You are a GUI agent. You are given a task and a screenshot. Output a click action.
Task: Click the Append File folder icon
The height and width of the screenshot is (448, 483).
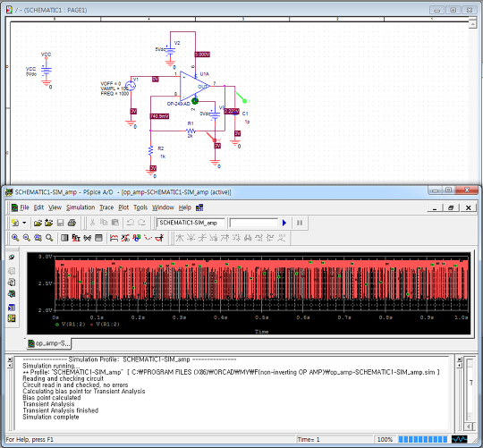tap(48, 223)
